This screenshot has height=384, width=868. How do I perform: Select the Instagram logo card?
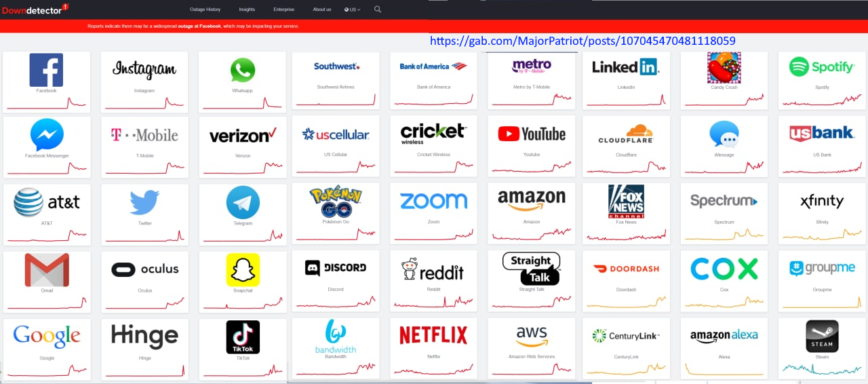(144, 81)
